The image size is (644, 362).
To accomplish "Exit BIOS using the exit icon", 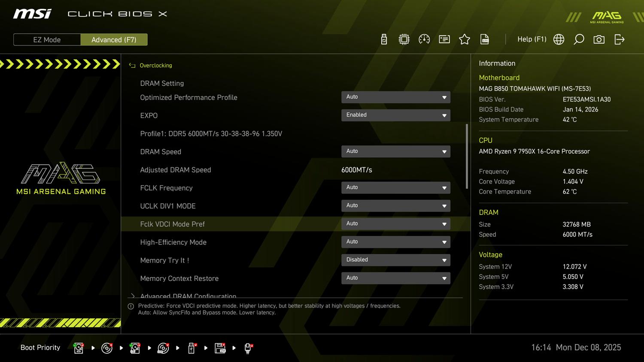I will (x=619, y=39).
